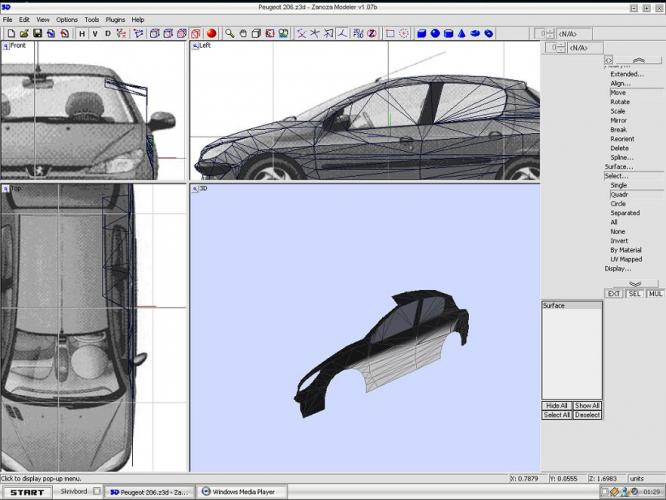The width and height of the screenshot is (666, 500).
Task: Expand the Surface... command group
Action: [618, 166]
